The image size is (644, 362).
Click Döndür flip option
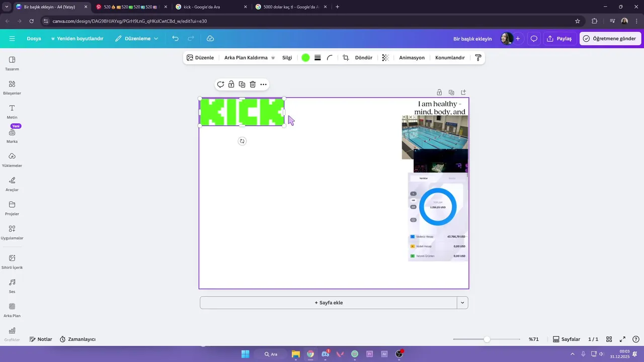(x=364, y=58)
